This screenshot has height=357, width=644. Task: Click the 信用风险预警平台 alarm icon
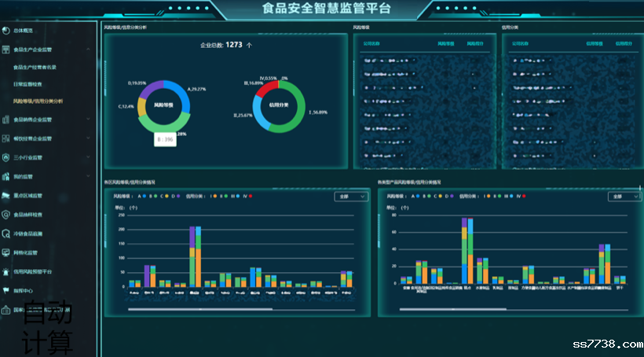click(x=6, y=271)
